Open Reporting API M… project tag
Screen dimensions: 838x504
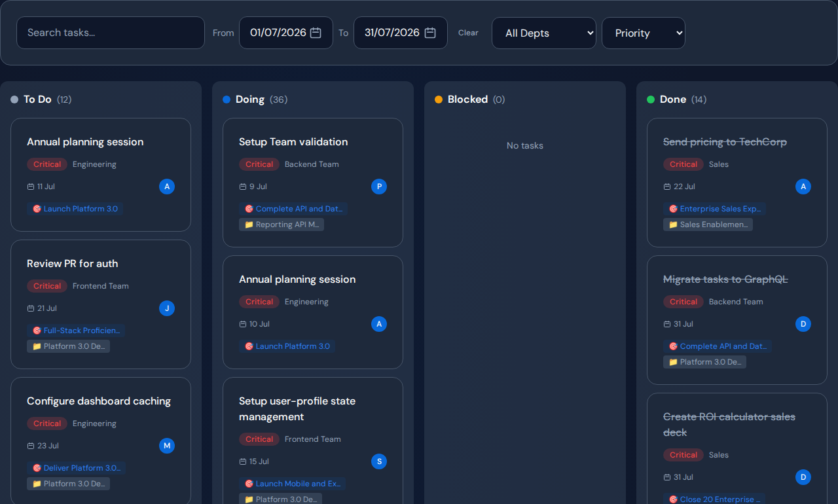tap(282, 225)
